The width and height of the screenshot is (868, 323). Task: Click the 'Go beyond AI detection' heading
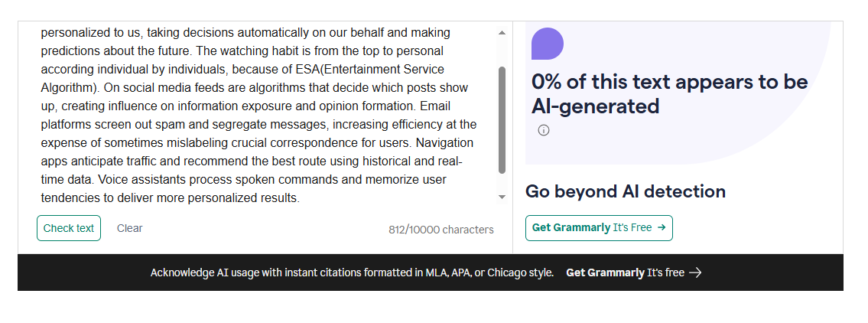(625, 191)
